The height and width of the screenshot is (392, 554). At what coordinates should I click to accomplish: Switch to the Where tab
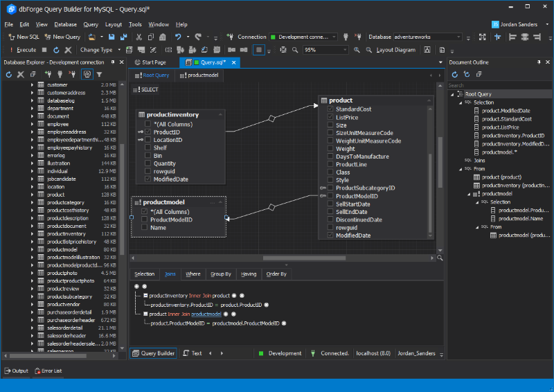193,274
